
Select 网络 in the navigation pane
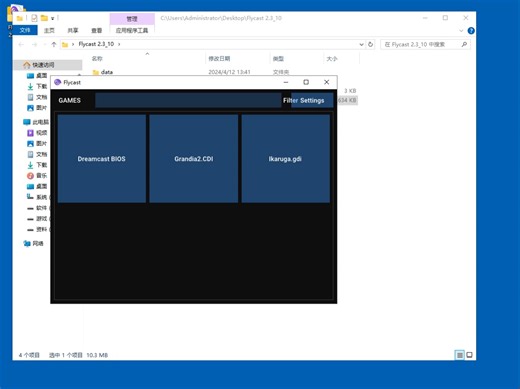coord(38,243)
